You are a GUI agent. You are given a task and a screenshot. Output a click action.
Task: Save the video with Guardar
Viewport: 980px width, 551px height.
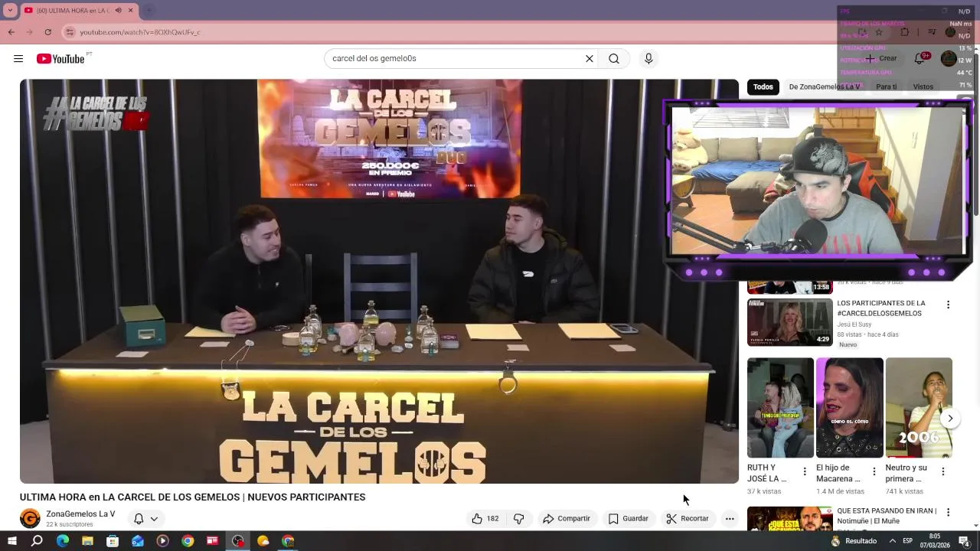click(629, 519)
